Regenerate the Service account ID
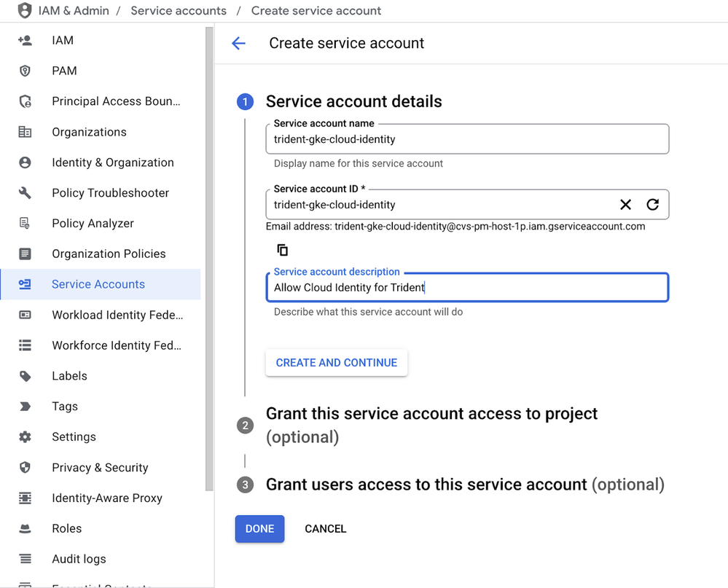This screenshot has width=728, height=588. [653, 205]
